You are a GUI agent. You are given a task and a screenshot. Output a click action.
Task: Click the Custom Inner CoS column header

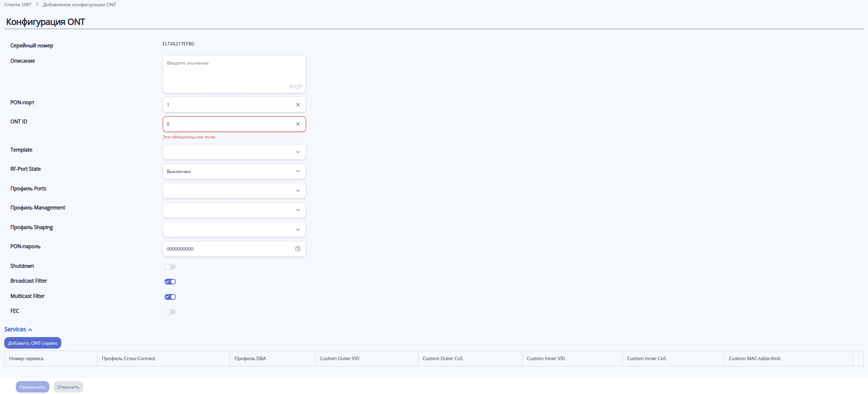pos(673,359)
